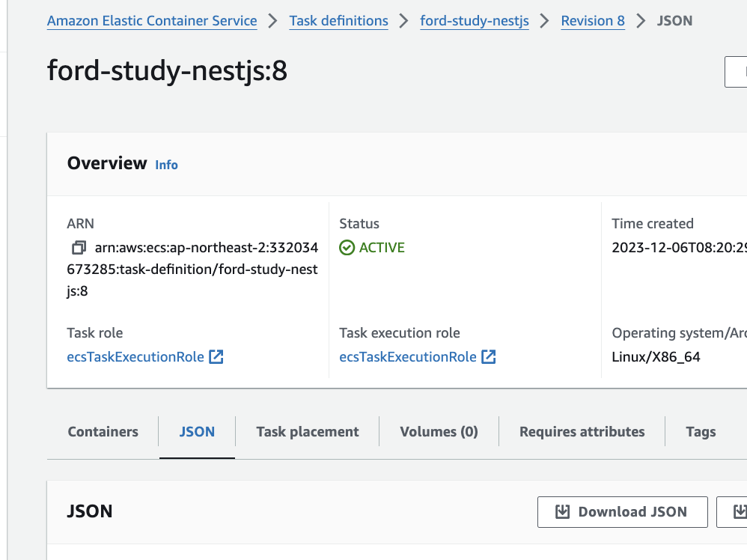Viewport: 747px width, 560px height.
Task: Click the Time created value 2023-12-06T08:20
Action: point(679,248)
